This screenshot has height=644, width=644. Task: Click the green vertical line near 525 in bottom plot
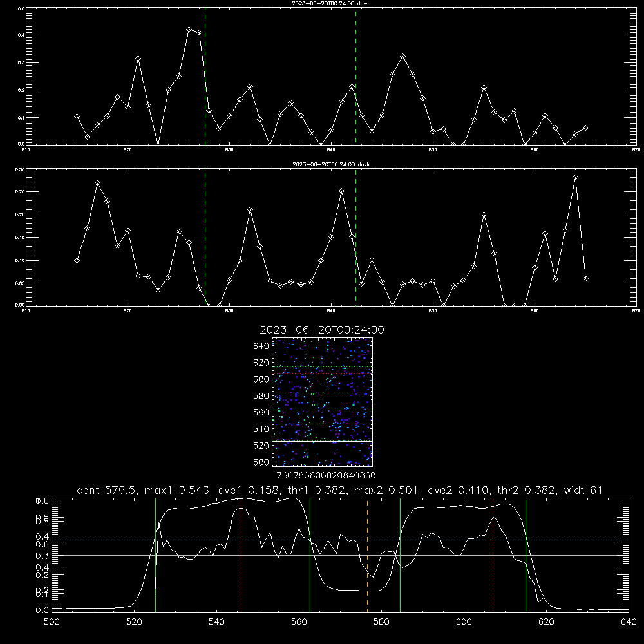(x=156, y=554)
